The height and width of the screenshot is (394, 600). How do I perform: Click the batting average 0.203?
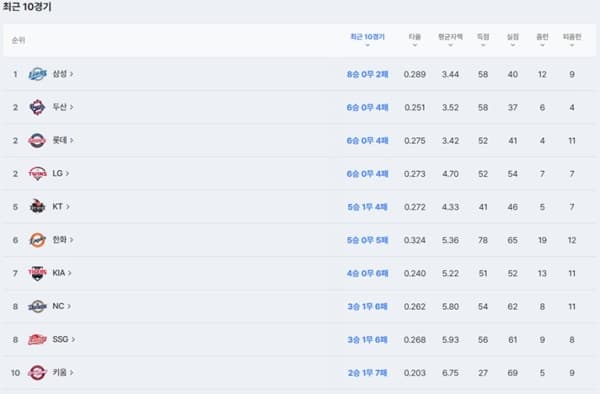[x=415, y=373]
